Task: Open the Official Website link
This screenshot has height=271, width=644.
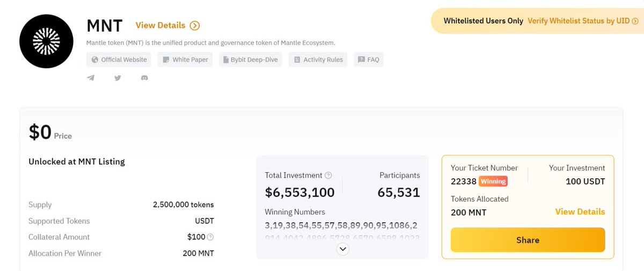Action: pos(119,60)
